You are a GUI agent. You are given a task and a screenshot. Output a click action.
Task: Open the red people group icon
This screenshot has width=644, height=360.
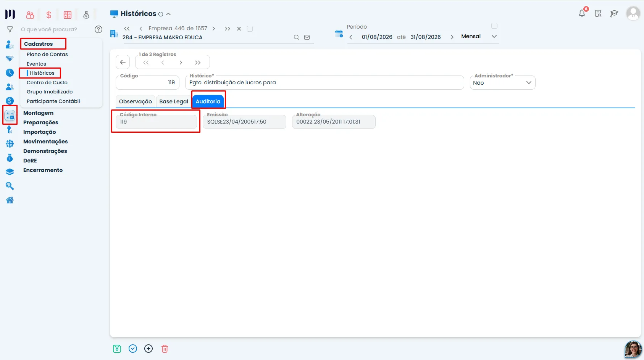coord(30,15)
